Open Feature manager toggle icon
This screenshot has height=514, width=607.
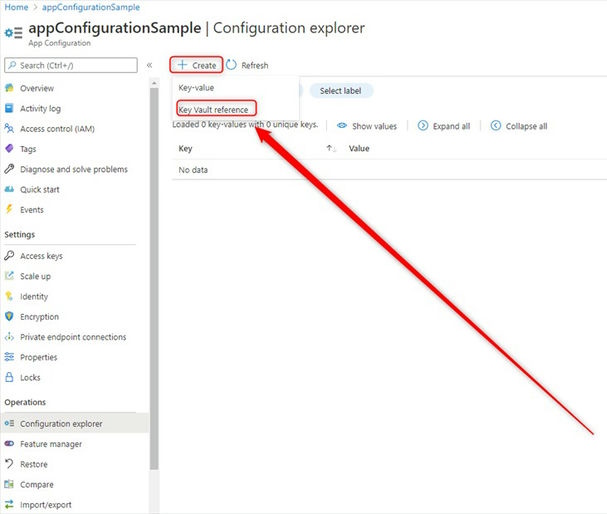coord(9,444)
